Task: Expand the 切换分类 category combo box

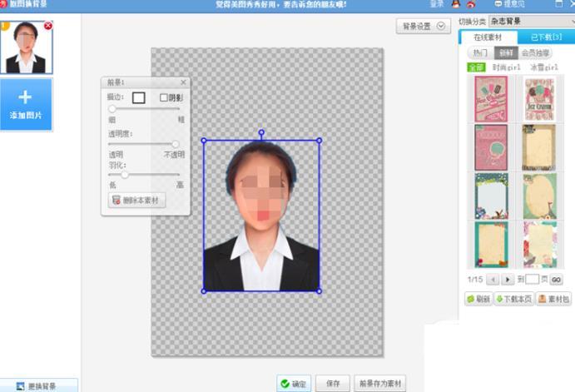Action: [532, 22]
